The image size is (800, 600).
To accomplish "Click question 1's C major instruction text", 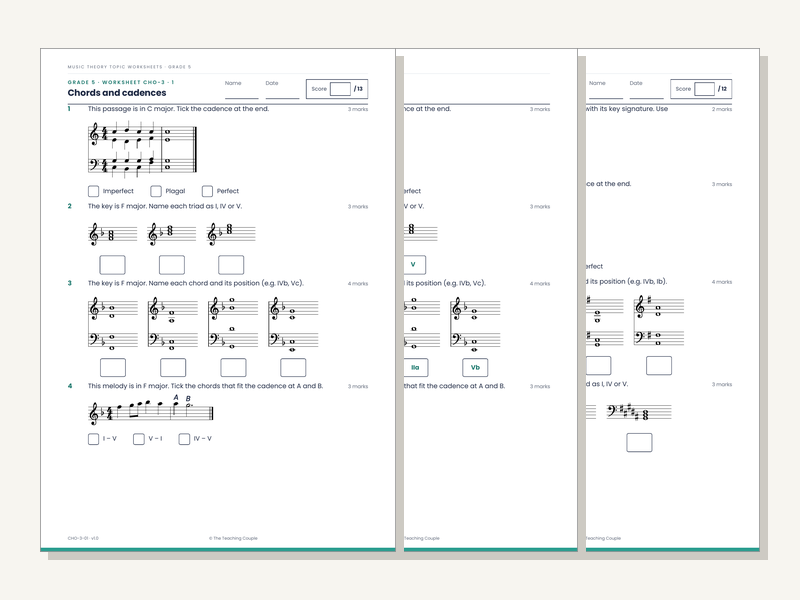I will [178, 109].
